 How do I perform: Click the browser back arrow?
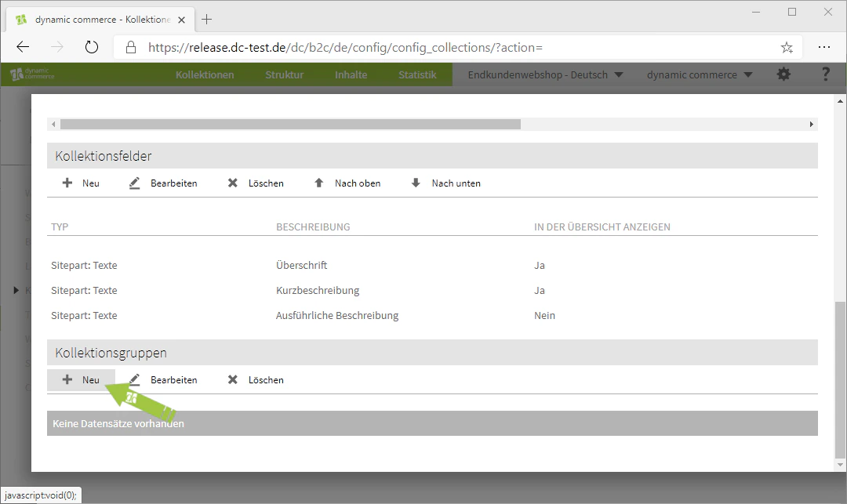23,47
